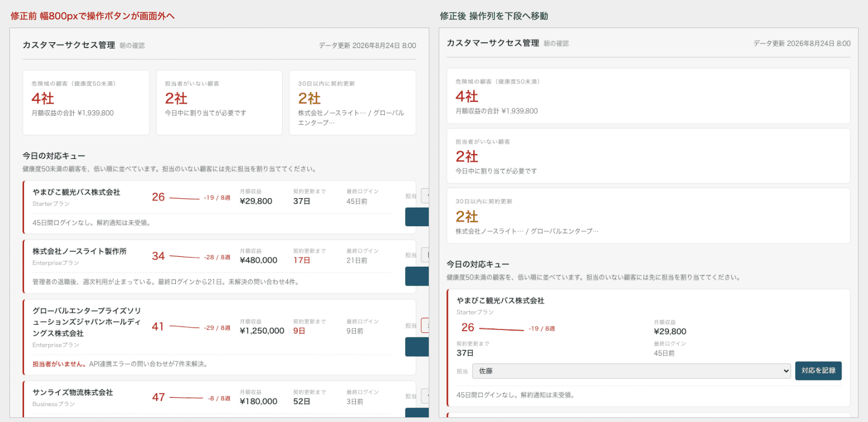868x422 pixels.
Task: Select 株式会社ノースライト製作所 in the 修正前 queue
Action: click(x=80, y=251)
